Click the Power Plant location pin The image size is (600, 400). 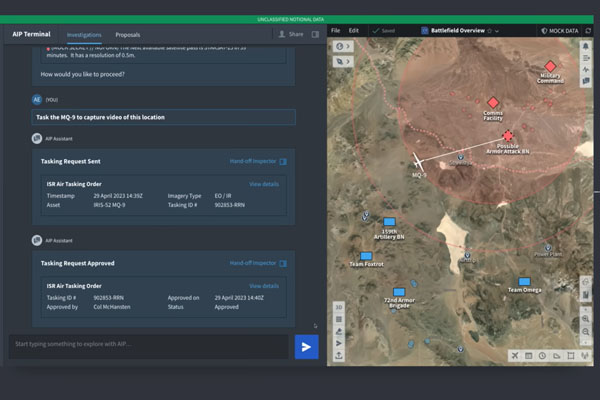coord(548,248)
